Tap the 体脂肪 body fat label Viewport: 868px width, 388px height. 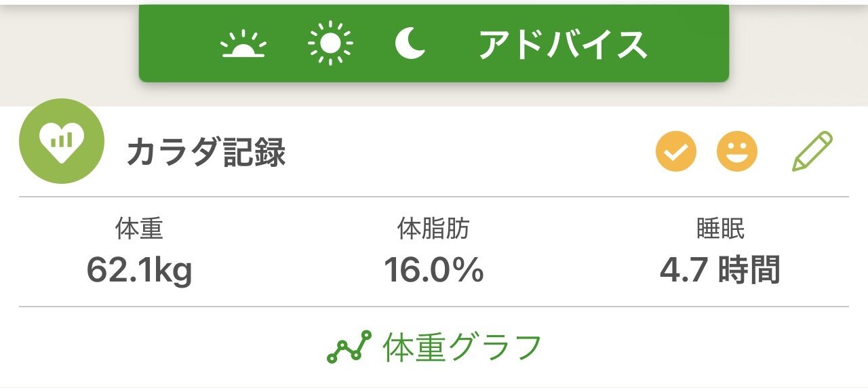tap(433, 229)
